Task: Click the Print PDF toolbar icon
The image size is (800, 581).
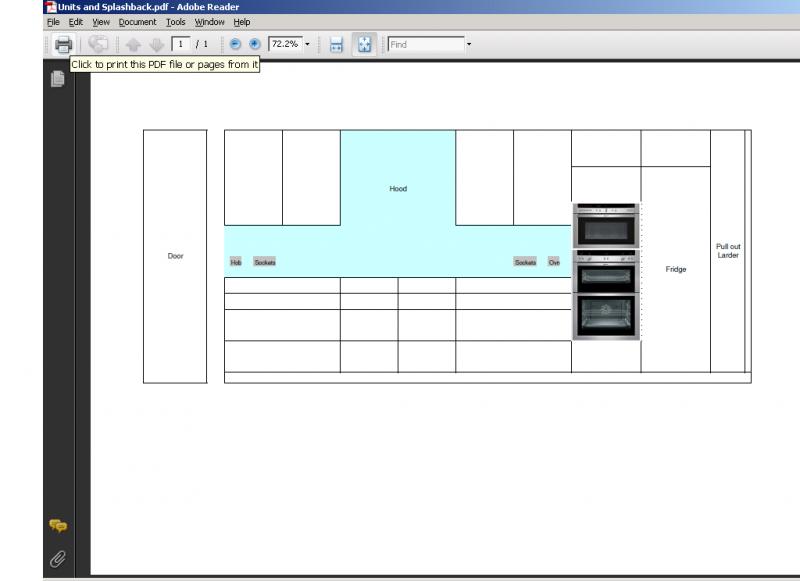Action: [x=63, y=44]
